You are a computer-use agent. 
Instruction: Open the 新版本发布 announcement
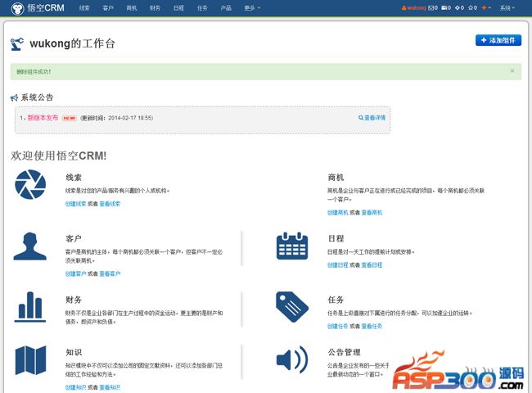click(43, 118)
